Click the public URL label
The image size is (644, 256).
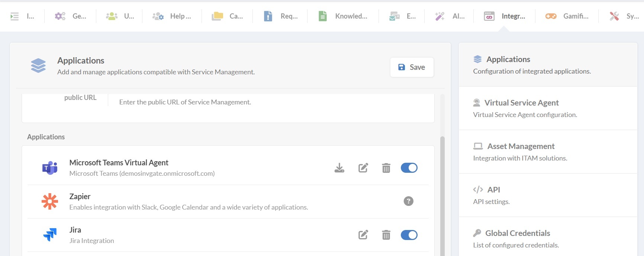tap(80, 98)
